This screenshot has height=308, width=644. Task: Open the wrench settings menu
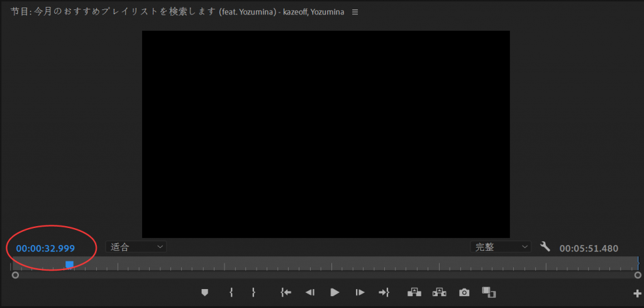click(x=545, y=247)
